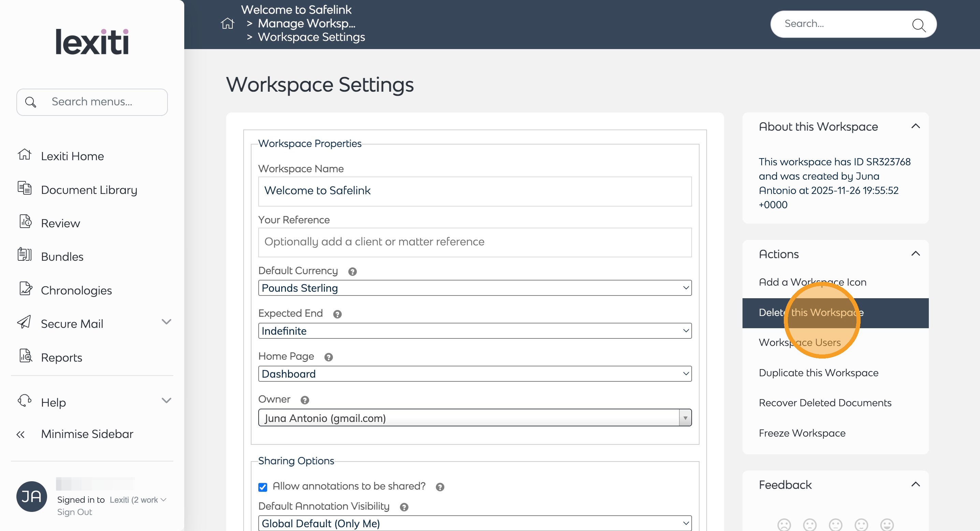The width and height of the screenshot is (980, 531).
Task: Open the Expected End dropdown
Action: coord(474,331)
